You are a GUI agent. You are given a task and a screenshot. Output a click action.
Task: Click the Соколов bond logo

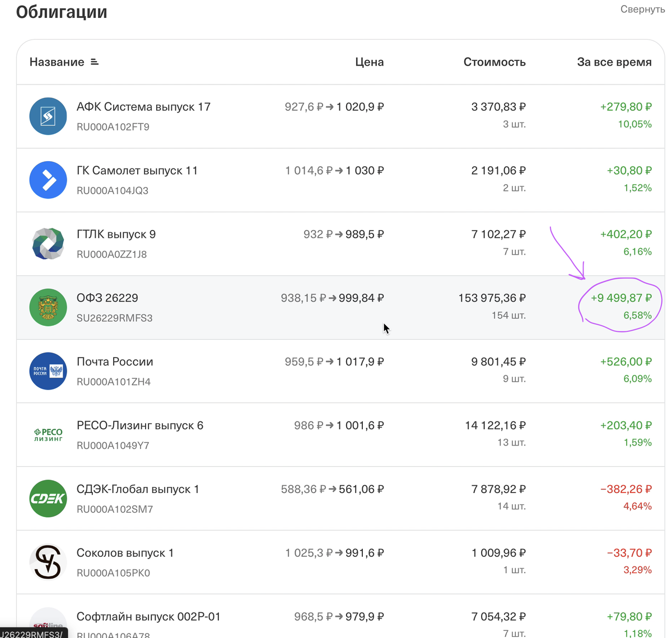[x=48, y=562]
